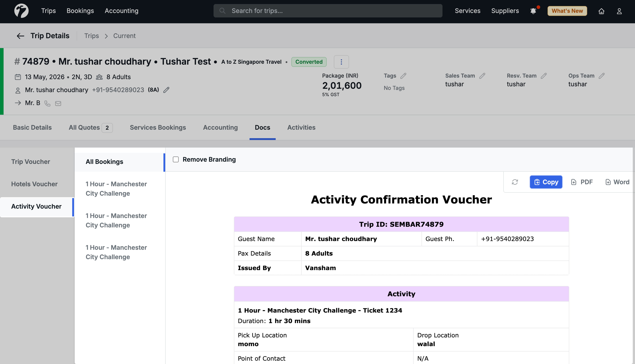
Task: Open the Accounting menu in the top bar
Action: (122, 11)
